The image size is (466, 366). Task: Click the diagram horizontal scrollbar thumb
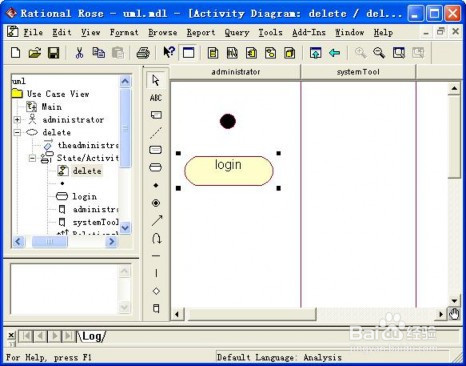pos(252,314)
